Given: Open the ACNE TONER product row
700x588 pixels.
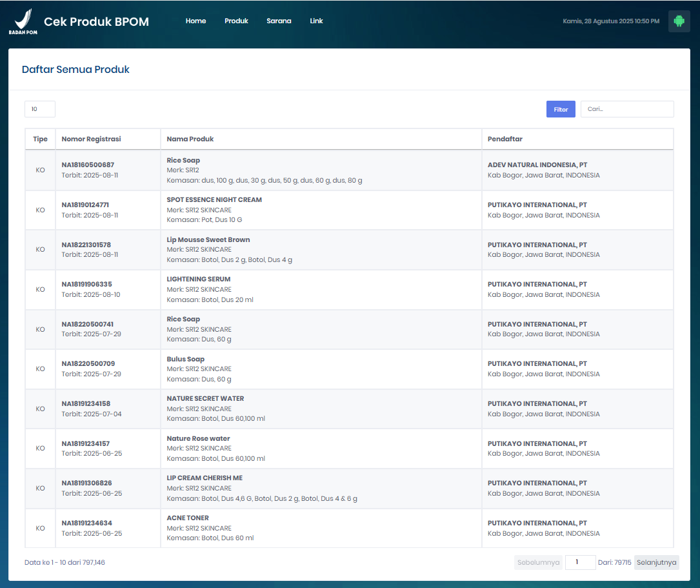Looking at the screenshot, I should (x=188, y=518).
